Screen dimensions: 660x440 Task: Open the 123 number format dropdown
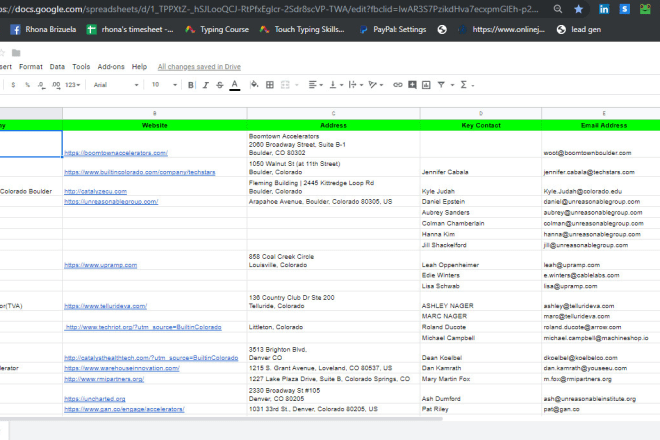click(x=72, y=85)
